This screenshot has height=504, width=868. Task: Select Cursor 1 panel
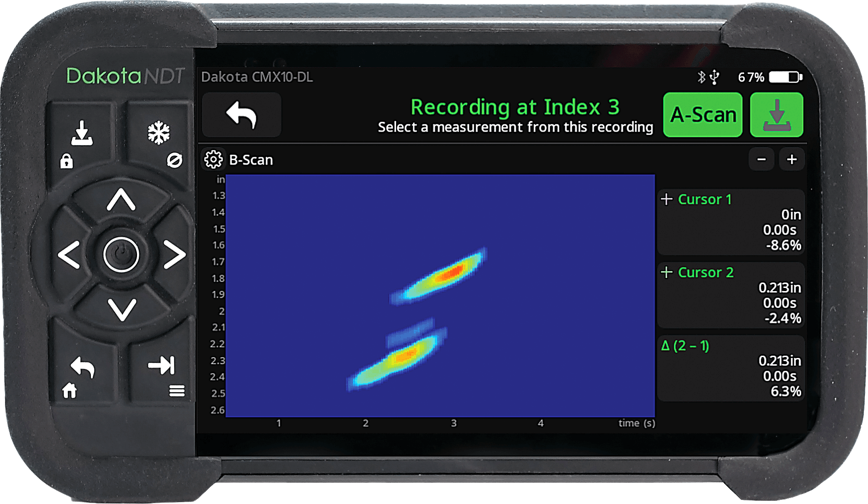click(731, 222)
